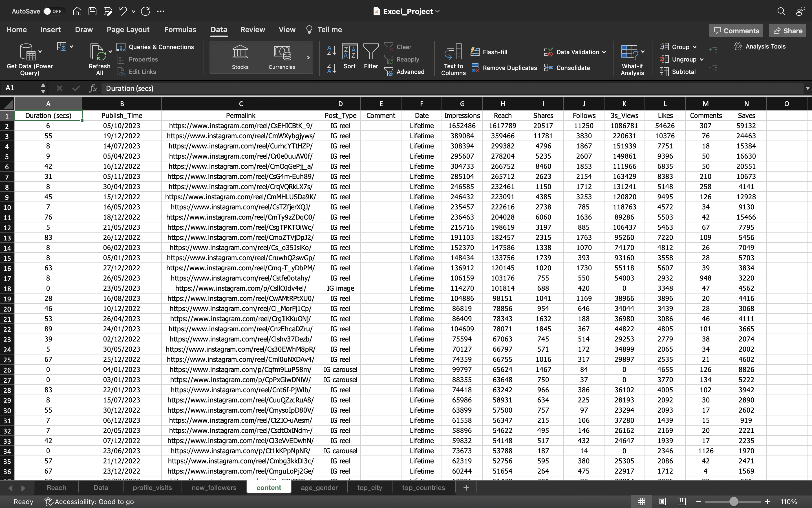Click Accessibility: Good to go status
The width and height of the screenshot is (812, 508).
click(89, 502)
